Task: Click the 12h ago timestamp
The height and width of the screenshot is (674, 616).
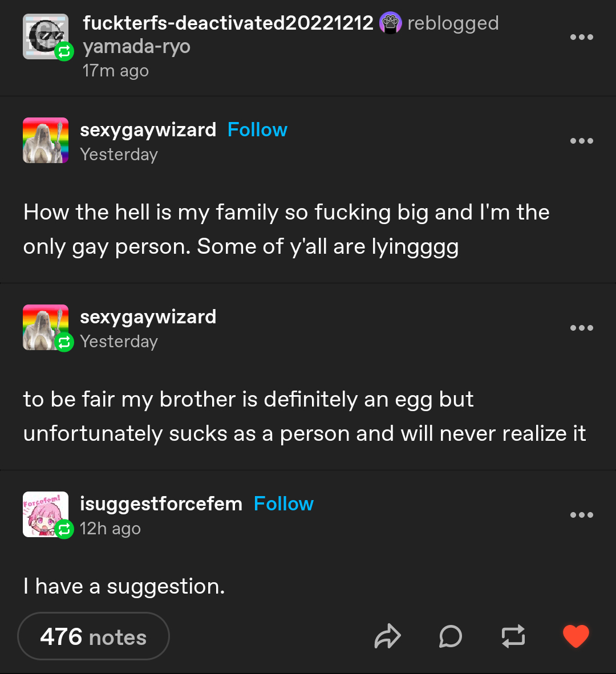Action: [x=110, y=529]
